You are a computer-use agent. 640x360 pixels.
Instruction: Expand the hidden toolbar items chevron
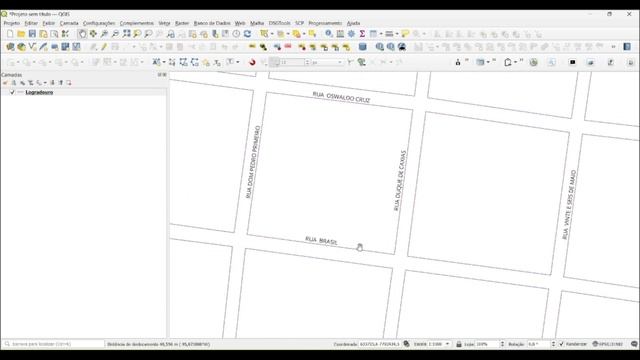(x=613, y=47)
